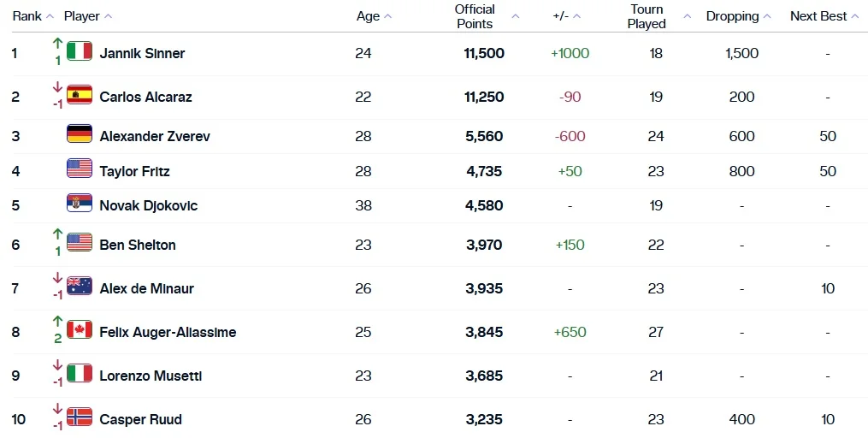
Task: Click Jannik Sinner's Italian flag icon
Action: pyautogui.click(x=79, y=51)
